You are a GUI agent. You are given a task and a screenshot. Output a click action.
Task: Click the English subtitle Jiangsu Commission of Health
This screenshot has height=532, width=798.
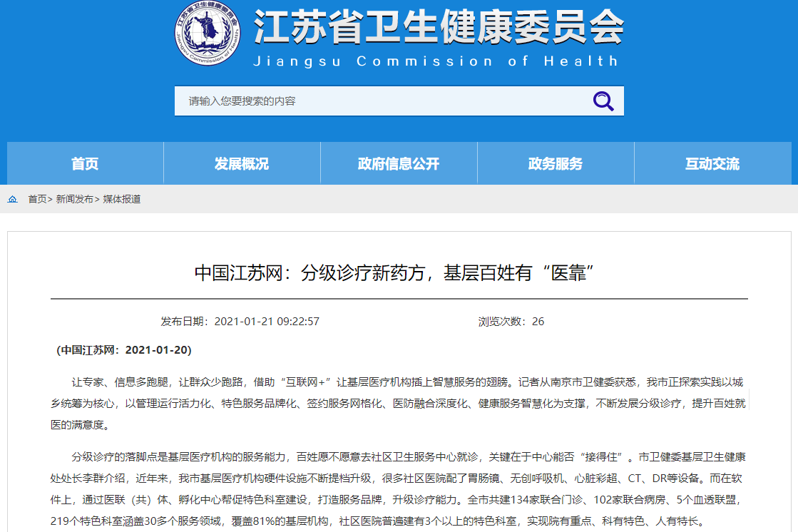(436, 61)
